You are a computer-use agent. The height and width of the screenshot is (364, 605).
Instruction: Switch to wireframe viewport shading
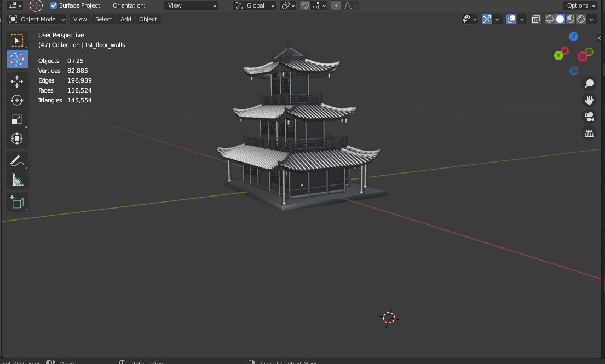[x=550, y=19]
